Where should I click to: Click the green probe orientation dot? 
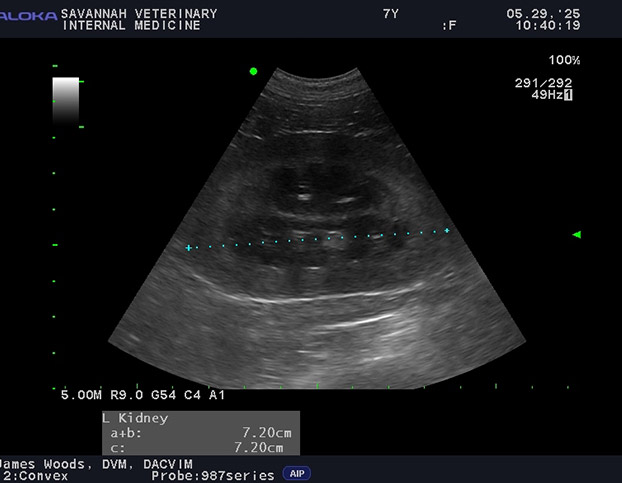(253, 71)
